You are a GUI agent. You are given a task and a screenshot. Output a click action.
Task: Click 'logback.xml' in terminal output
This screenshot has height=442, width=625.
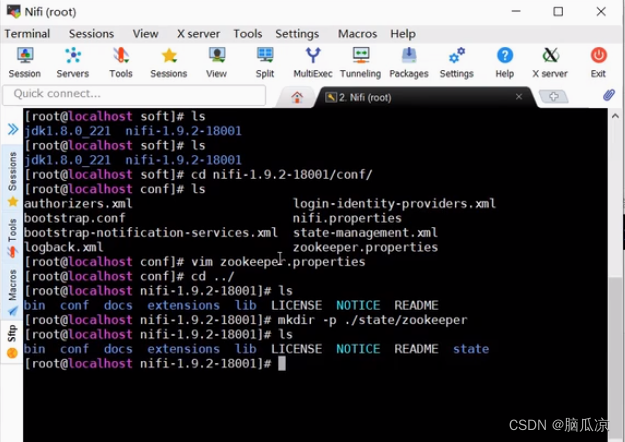(63, 248)
